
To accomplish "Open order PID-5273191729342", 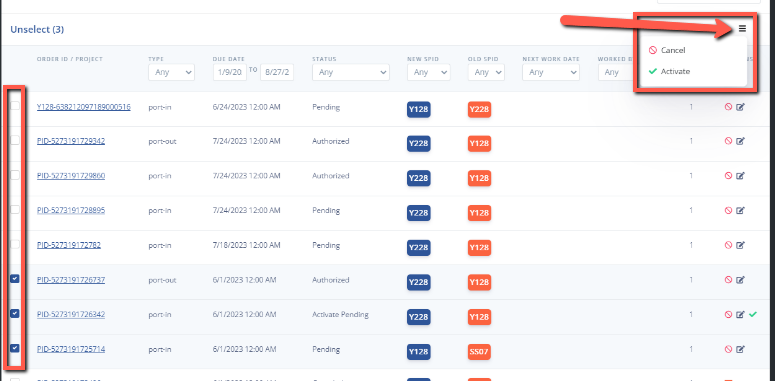I will [x=71, y=141].
